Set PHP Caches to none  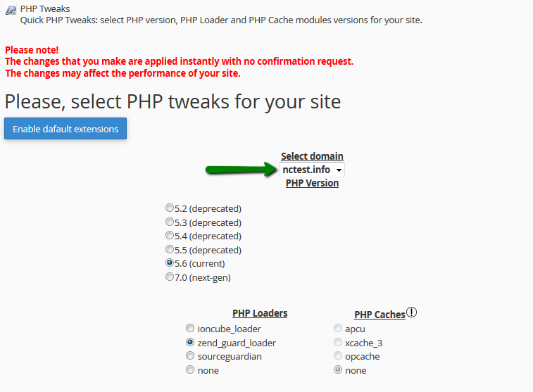[x=337, y=369]
